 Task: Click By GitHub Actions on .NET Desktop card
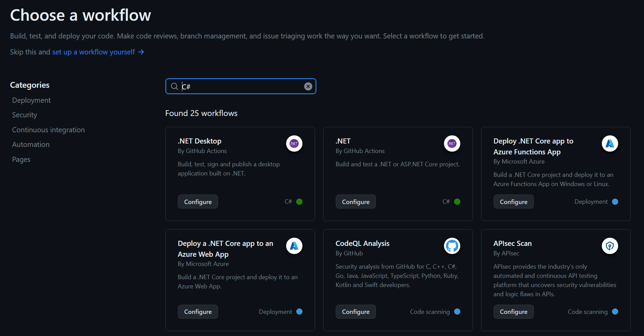coord(202,151)
